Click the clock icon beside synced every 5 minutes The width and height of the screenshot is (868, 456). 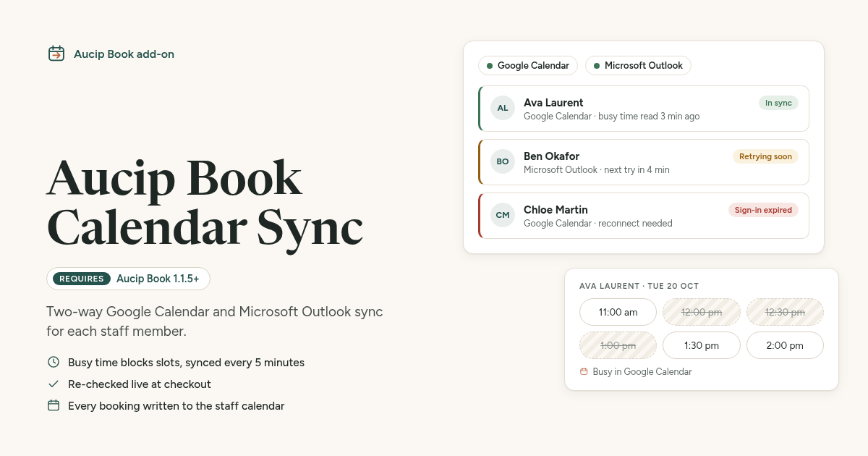pyautogui.click(x=54, y=362)
